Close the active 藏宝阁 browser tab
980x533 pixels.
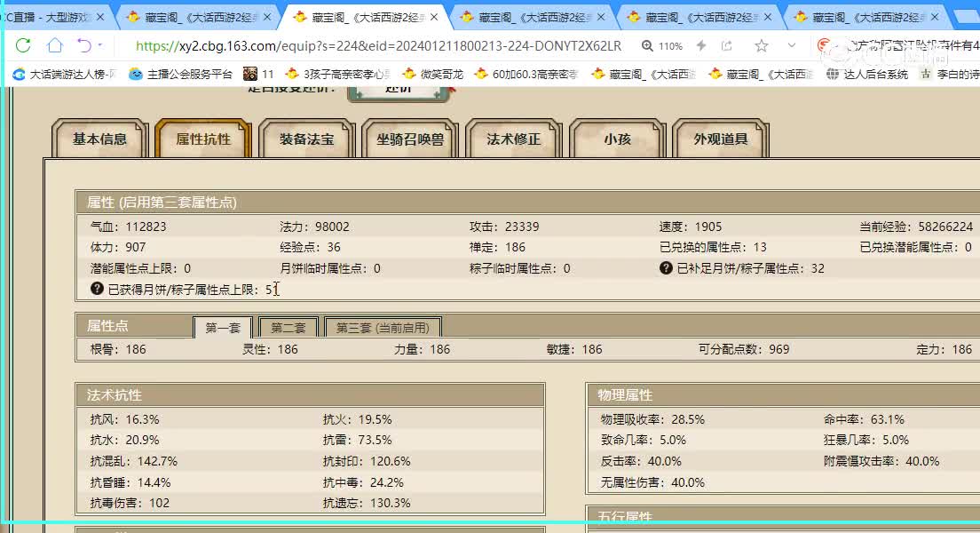pos(434,17)
